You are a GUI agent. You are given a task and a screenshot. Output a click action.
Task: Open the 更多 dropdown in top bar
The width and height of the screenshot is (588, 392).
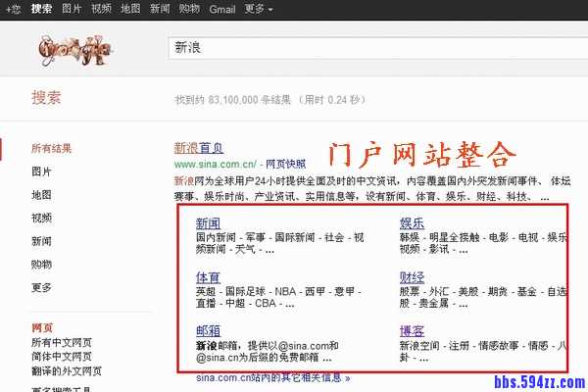257,9
